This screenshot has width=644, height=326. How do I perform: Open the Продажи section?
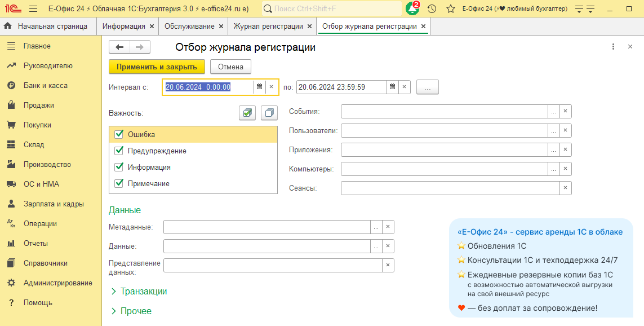point(51,105)
